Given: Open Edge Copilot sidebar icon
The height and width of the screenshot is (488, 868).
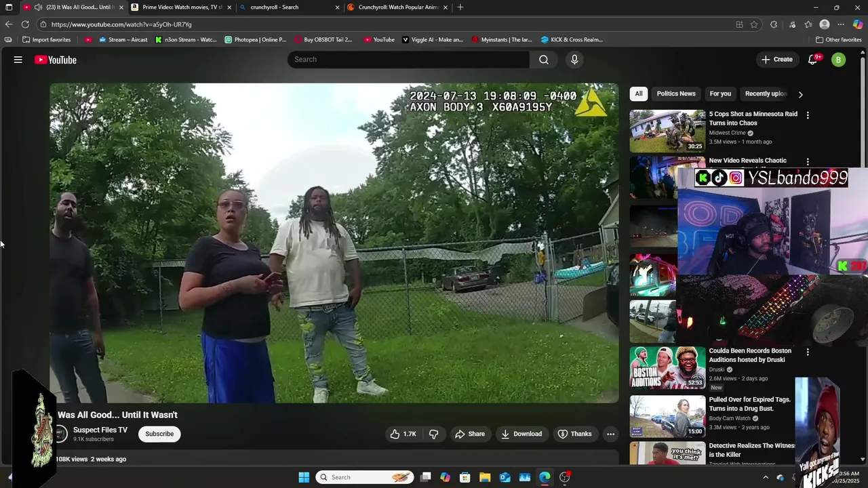Looking at the screenshot, I should point(858,24).
